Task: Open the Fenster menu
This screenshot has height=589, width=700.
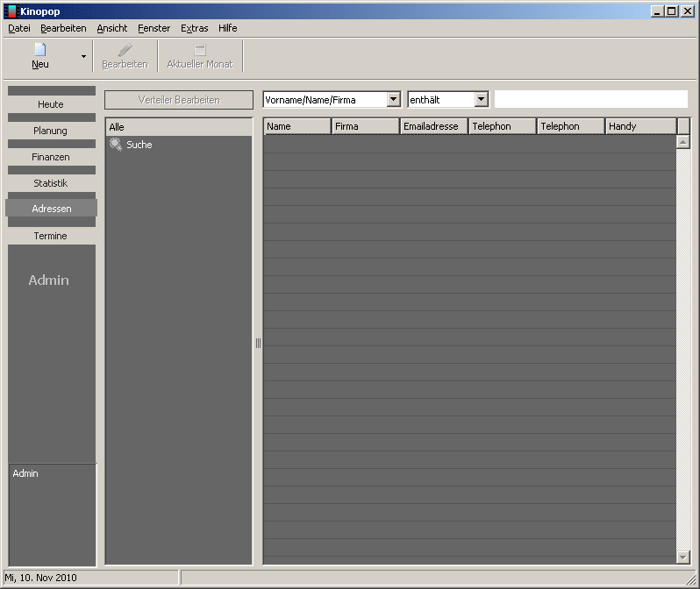Action: [154, 28]
